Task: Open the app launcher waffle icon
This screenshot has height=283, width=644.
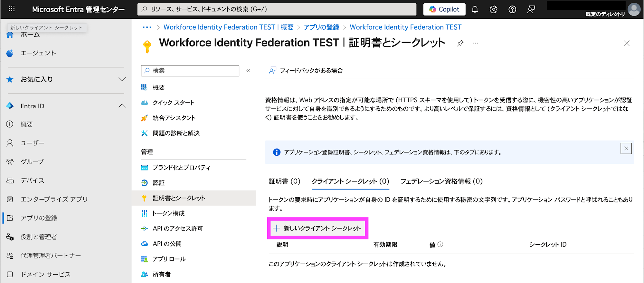Action: tap(12, 9)
